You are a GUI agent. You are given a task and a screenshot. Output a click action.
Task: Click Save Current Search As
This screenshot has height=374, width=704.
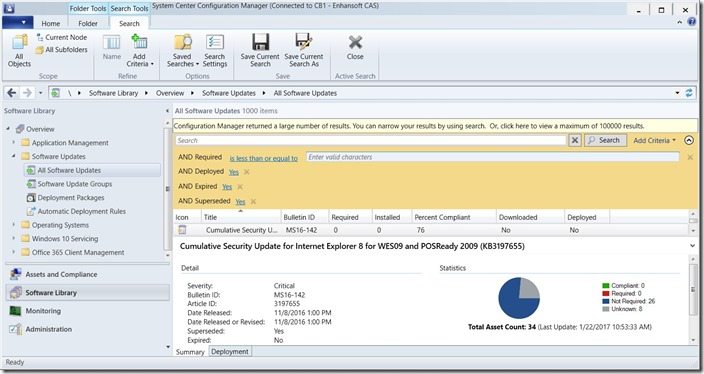[x=304, y=51]
